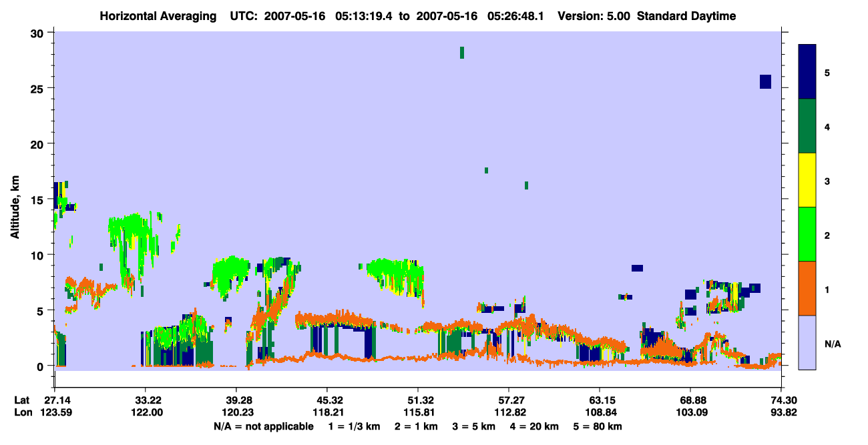Click latitude value 68.88
The image size is (868, 445).
pyautogui.click(x=690, y=400)
